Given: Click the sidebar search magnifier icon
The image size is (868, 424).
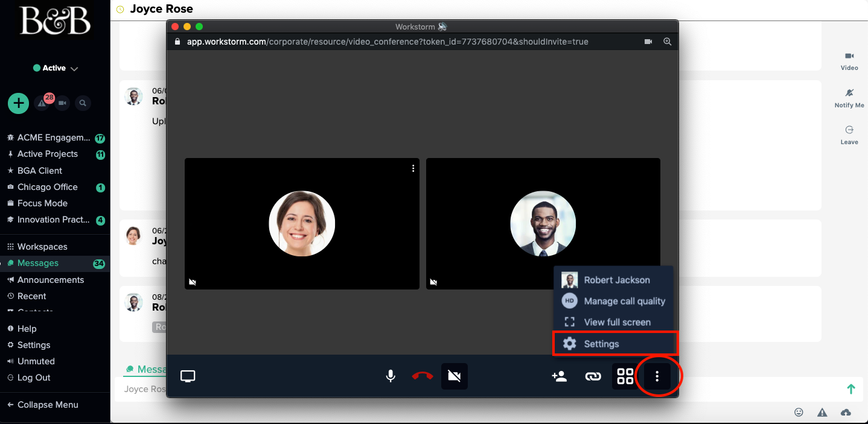Looking at the screenshot, I should [83, 103].
